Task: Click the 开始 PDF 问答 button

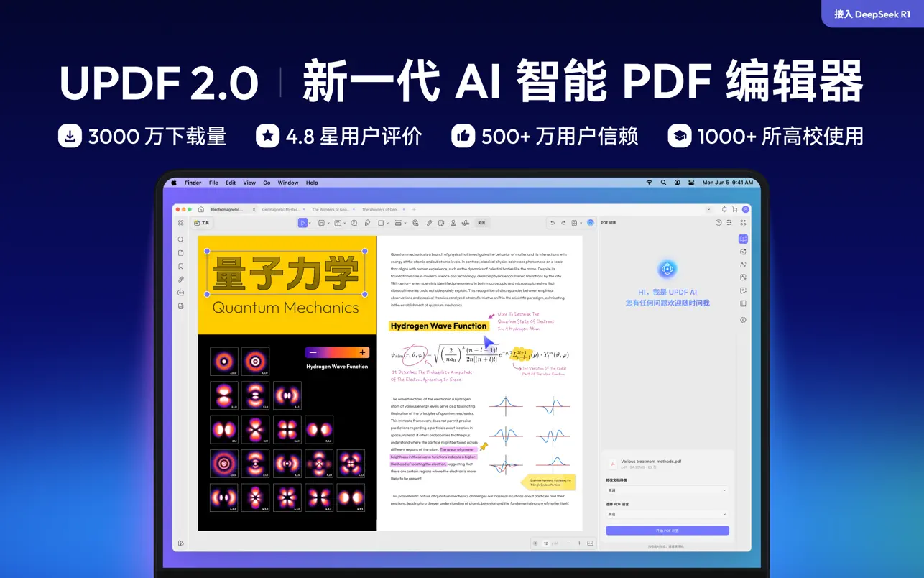Action: coord(667,531)
